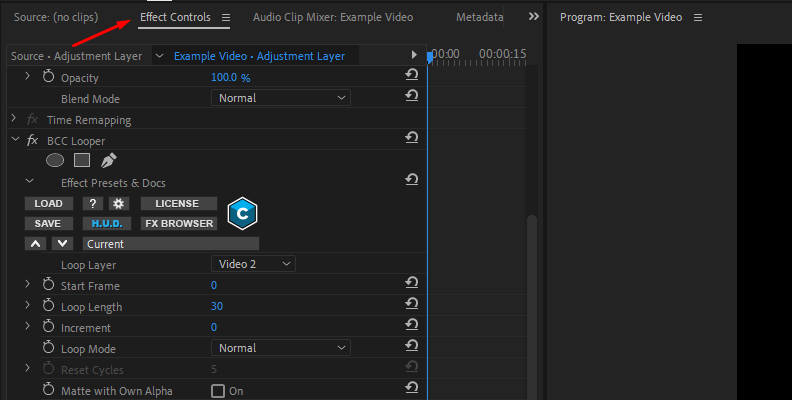The width and height of the screenshot is (792, 400).
Task: Click the Start Frame value 0
Action: pyautogui.click(x=214, y=285)
